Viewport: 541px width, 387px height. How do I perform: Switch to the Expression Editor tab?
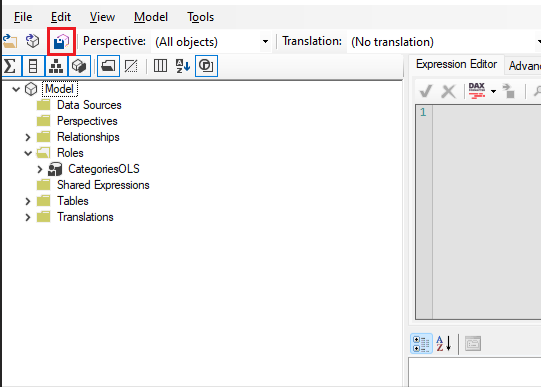click(x=456, y=64)
